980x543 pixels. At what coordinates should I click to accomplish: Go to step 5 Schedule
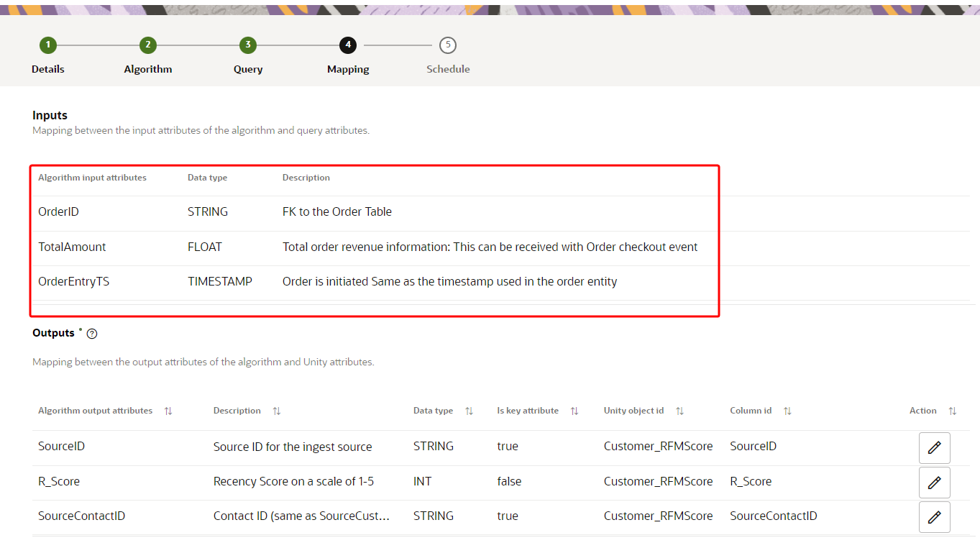[448, 45]
